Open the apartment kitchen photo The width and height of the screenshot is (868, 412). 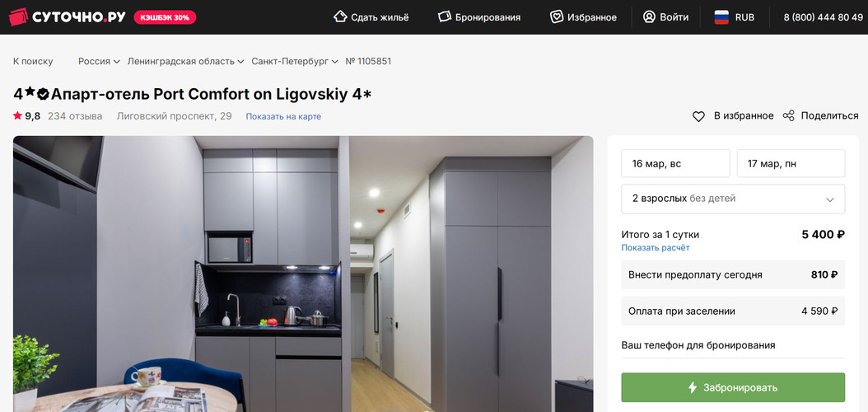click(x=303, y=274)
